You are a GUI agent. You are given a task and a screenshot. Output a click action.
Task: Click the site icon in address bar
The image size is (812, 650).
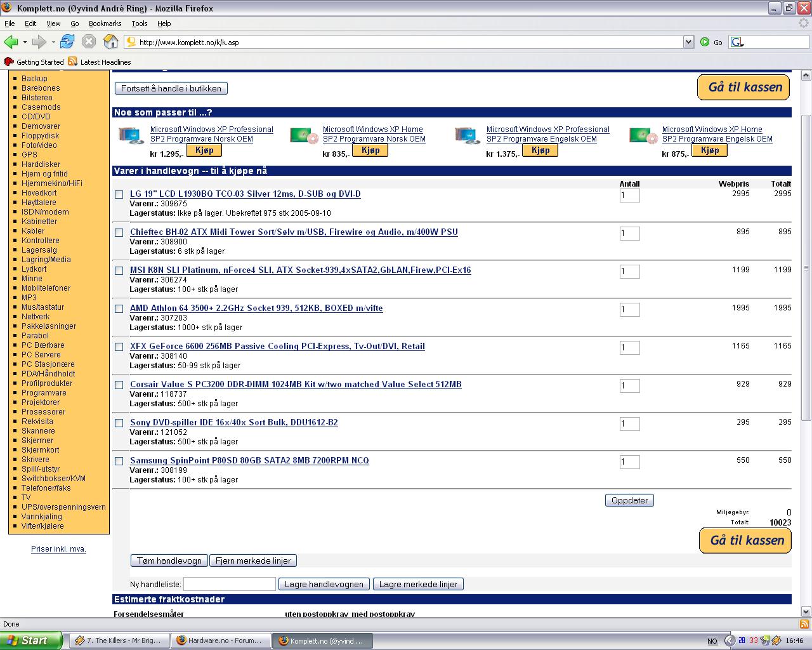point(131,42)
